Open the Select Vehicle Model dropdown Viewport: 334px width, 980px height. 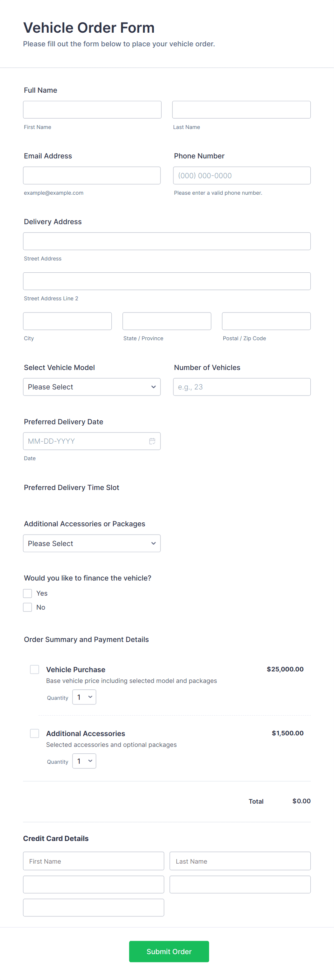pos(92,387)
